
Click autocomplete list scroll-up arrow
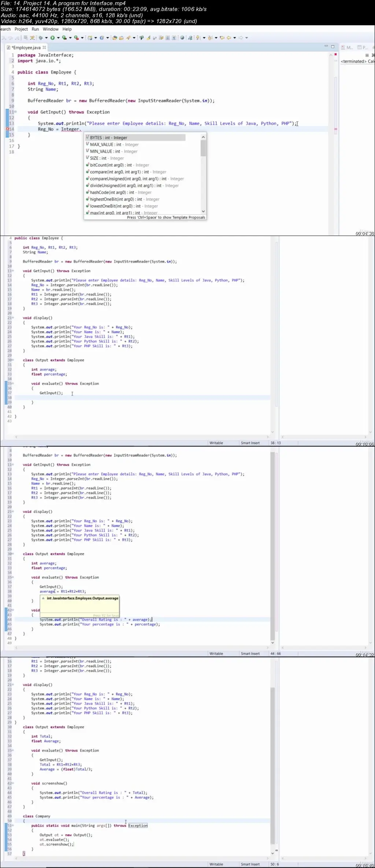203,137
